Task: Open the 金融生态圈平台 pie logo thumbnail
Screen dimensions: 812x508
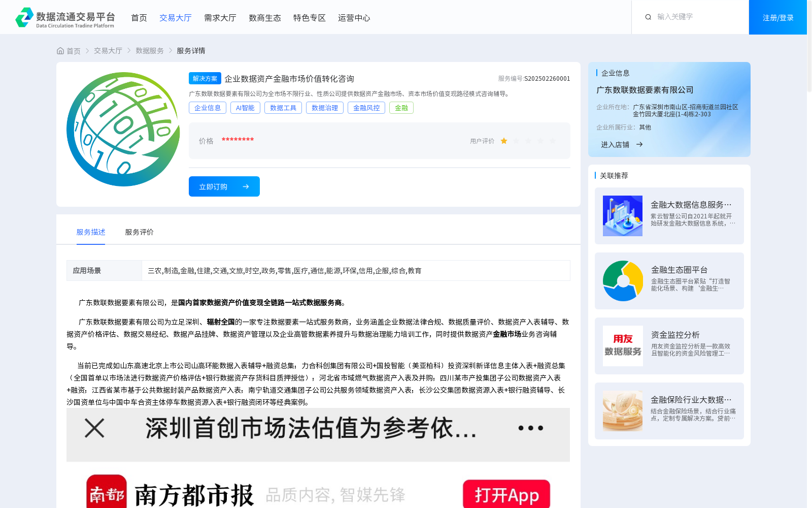Action: click(x=623, y=281)
